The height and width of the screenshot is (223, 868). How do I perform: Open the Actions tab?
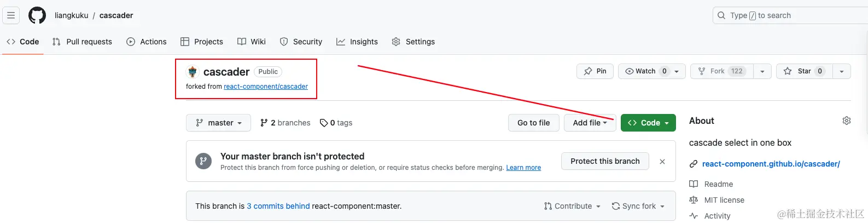147,42
